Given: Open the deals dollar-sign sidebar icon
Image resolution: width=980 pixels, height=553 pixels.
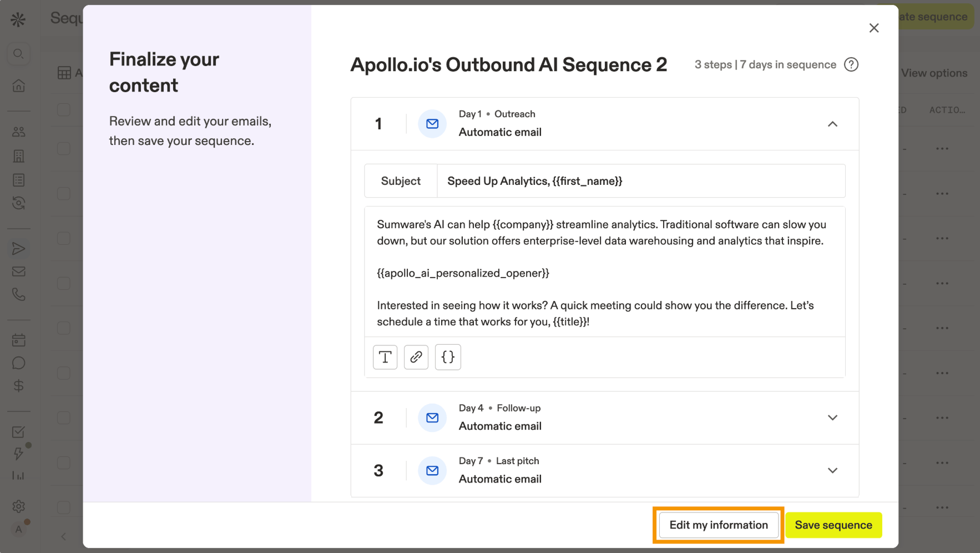Looking at the screenshot, I should point(18,386).
